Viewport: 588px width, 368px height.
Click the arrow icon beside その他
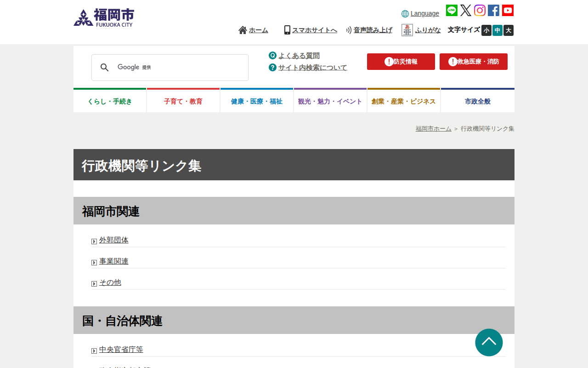click(94, 284)
